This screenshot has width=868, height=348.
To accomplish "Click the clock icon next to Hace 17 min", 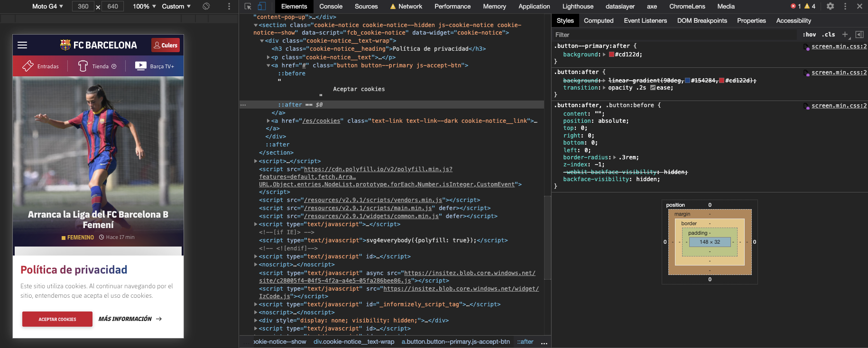I will tap(102, 237).
